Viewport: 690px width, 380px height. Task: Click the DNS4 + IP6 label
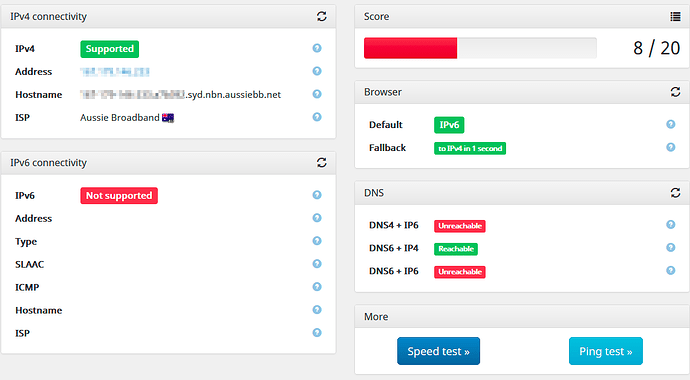click(x=394, y=225)
